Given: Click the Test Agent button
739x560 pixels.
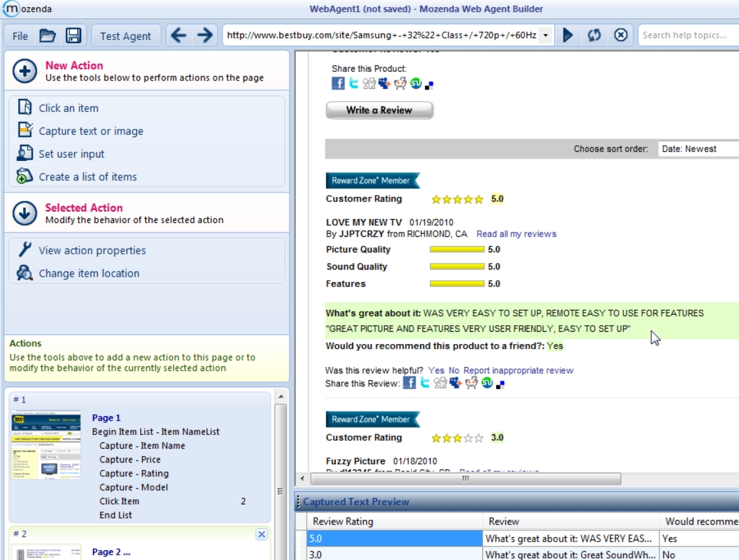Looking at the screenshot, I should click(126, 36).
